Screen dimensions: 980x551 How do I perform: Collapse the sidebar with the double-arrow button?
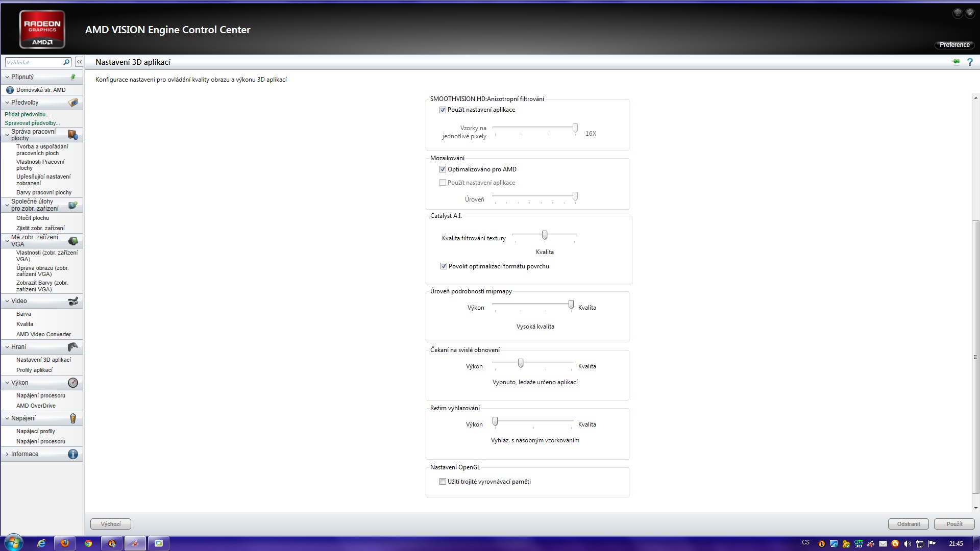tap(79, 62)
